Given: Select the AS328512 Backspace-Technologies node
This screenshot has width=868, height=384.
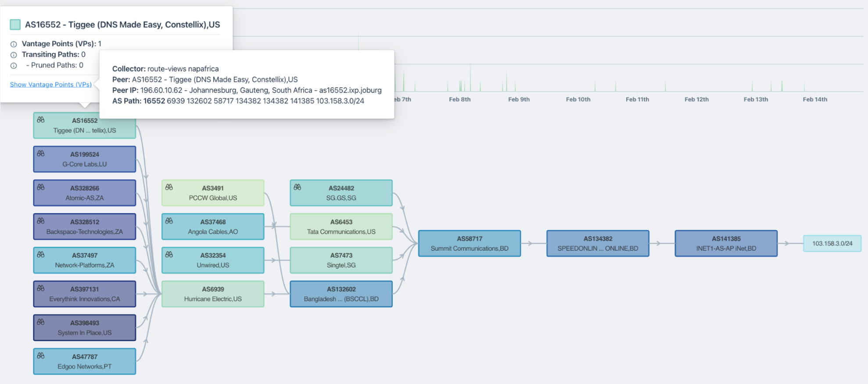Looking at the screenshot, I should 85,227.
